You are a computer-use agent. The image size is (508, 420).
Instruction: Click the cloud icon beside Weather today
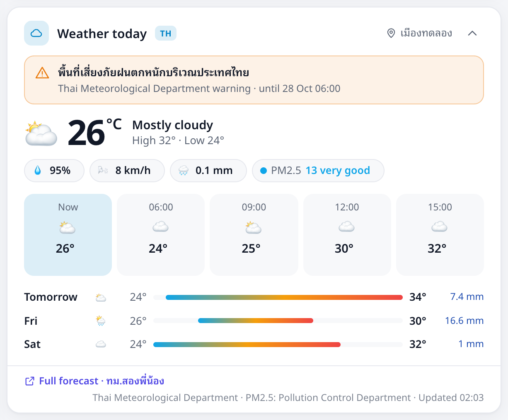(x=36, y=33)
